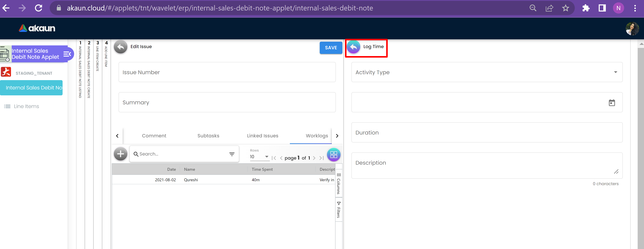
Task: Open browser extensions puzzle icon
Action: [x=586, y=8]
